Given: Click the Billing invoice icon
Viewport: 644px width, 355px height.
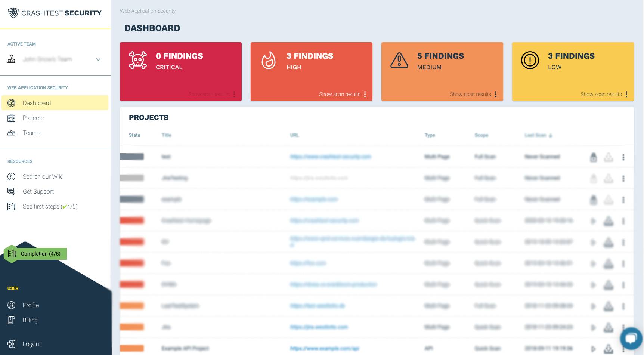Looking at the screenshot, I should (x=12, y=320).
